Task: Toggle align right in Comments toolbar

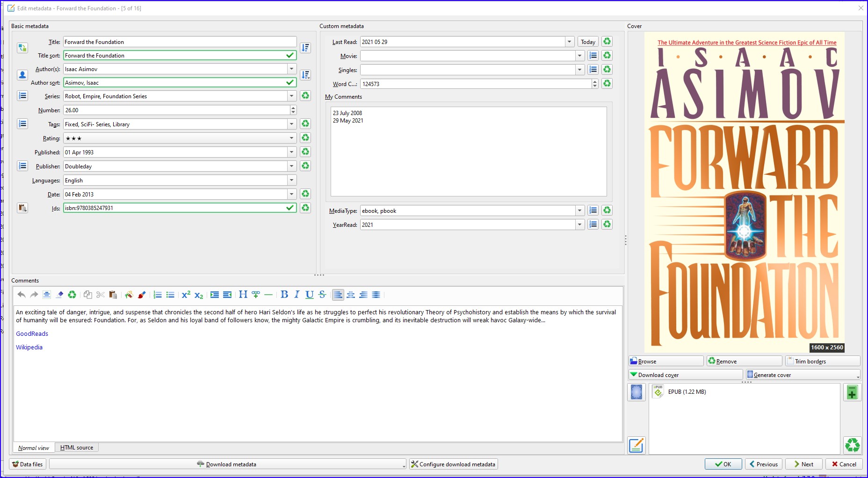Action: pyautogui.click(x=363, y=295)
